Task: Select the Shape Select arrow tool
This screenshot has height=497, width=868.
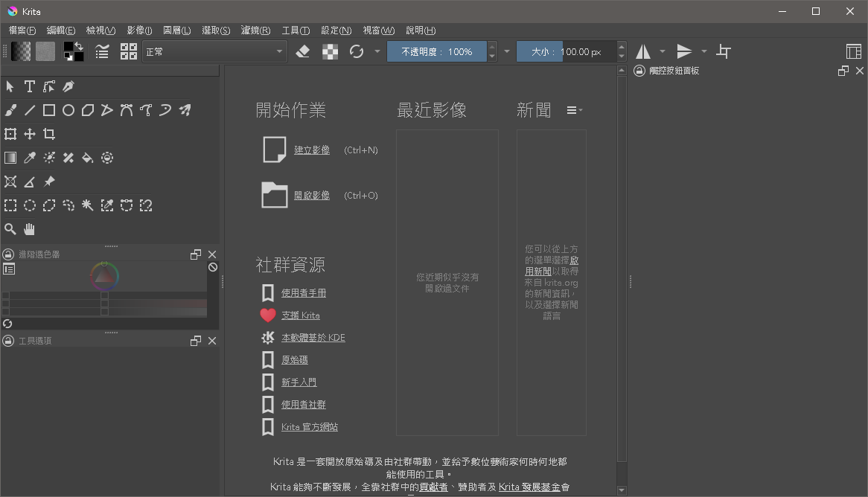Action: (10, 86)
